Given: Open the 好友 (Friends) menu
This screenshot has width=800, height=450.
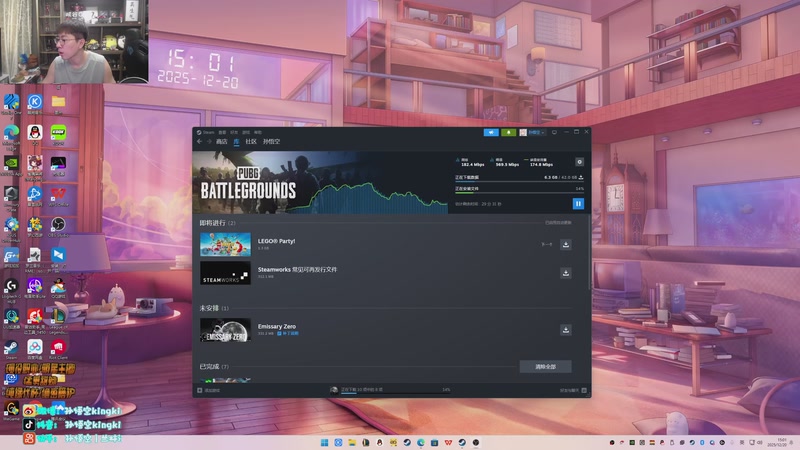Looking at the screenshot, I should (234, 132).
